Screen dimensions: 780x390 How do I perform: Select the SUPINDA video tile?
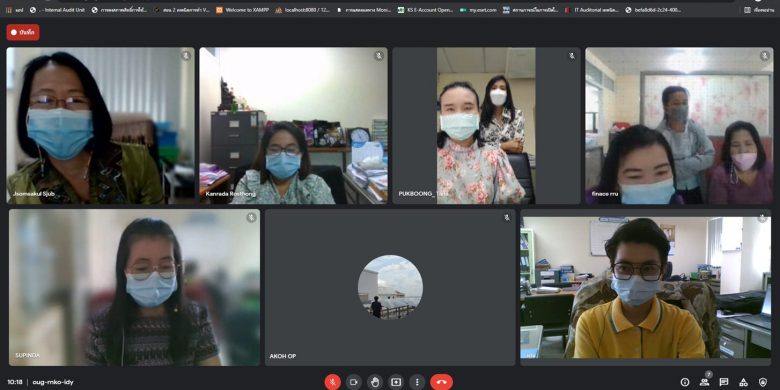(134, 287)
